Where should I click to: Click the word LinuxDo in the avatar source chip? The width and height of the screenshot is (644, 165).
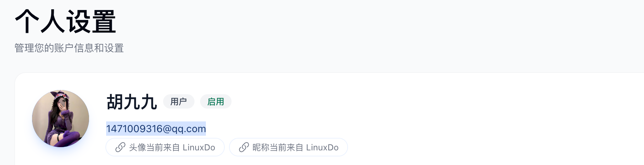tap(199, 147)
